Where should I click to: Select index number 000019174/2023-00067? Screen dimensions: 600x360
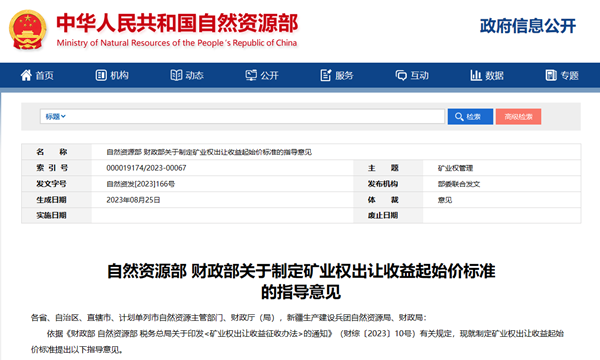click(146, 168)
